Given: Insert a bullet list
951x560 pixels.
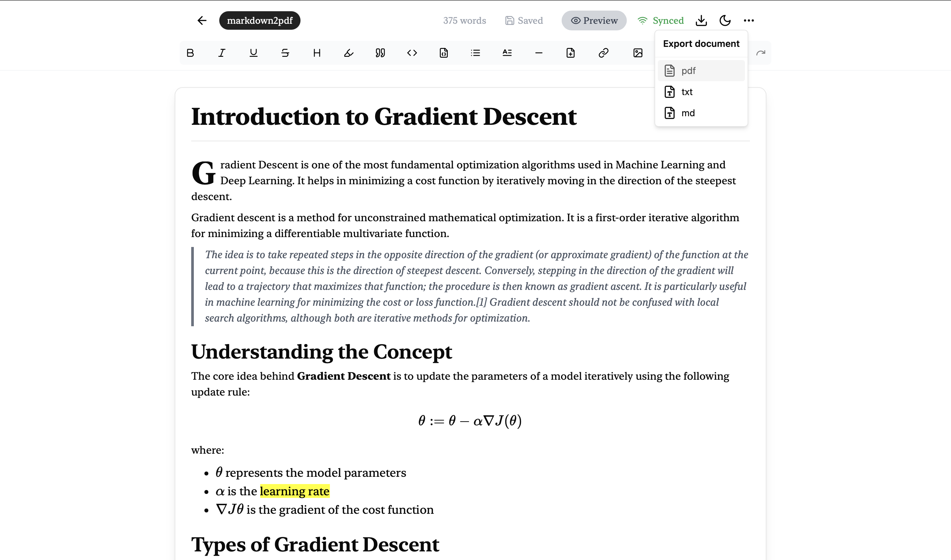Looking at the screenshot, I should click(x=475, y=53).
